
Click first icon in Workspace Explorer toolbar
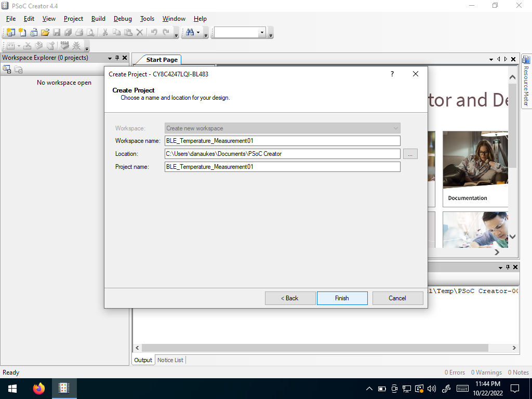tap(7, 70)
